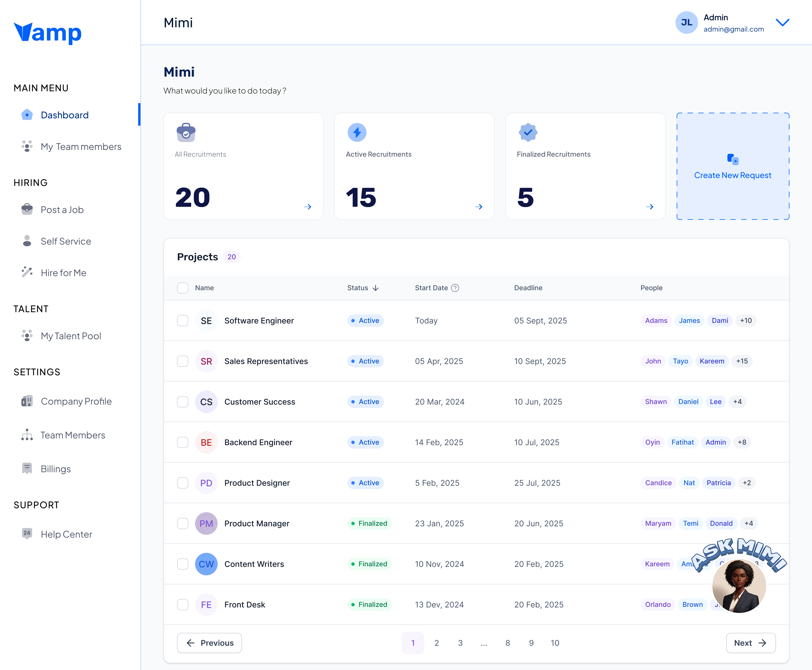Click the All Recruitments arrow icon
This screenshot has width=812, height=670.
click(x=308, y=207)
